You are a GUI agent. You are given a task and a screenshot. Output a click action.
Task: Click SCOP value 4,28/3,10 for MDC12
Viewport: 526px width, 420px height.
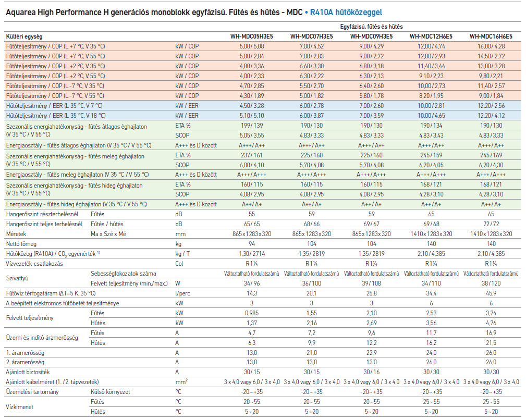(x=431, y=194)
